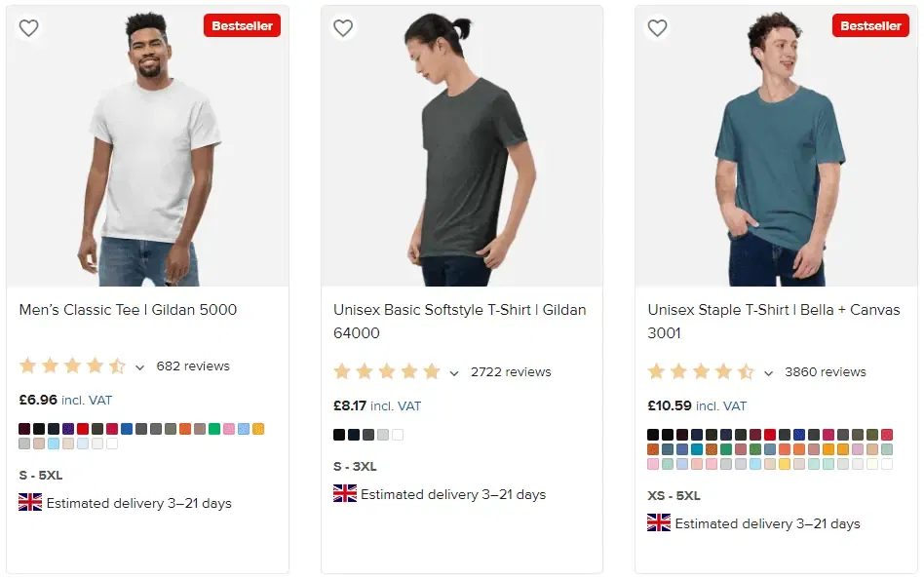
Task: Add Men's Classic Tee to wishlist
Action: pyautogui.click(x=29, y=28)
